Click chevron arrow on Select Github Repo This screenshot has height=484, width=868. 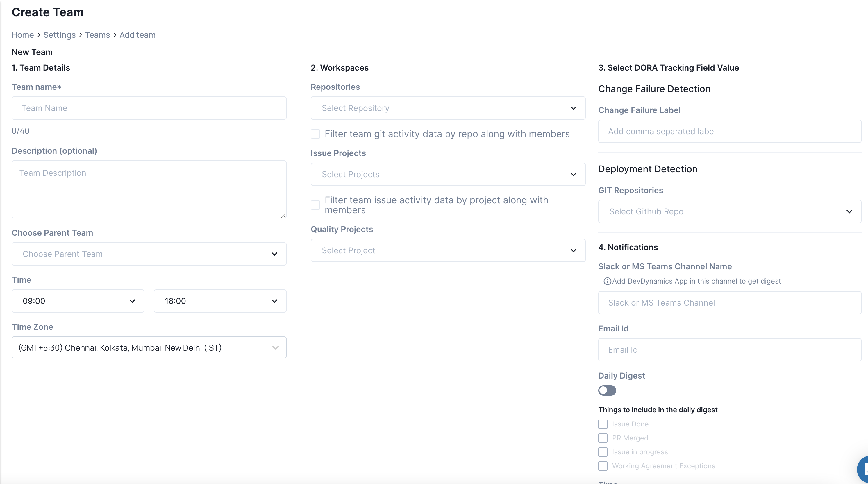coord(849,211)
